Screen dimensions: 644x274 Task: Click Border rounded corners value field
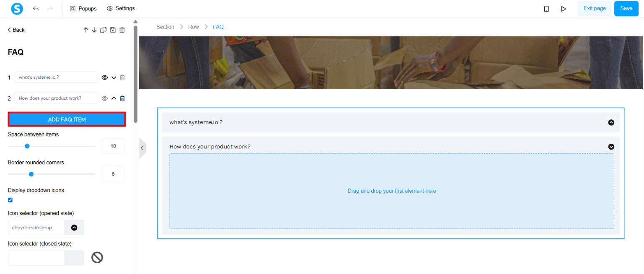113,174
